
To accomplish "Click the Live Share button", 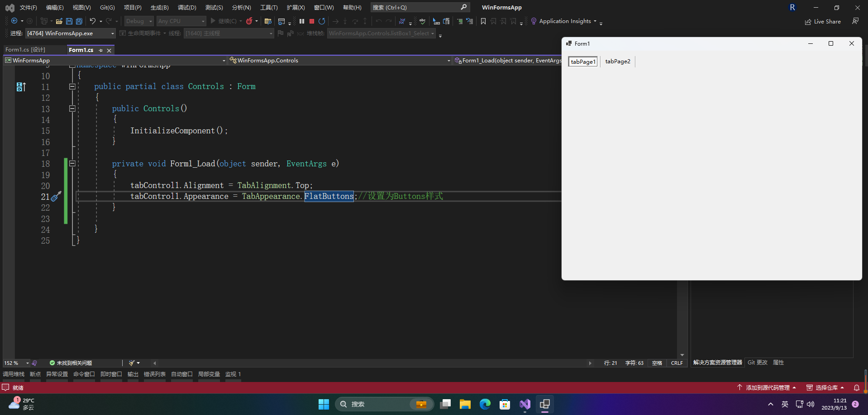I will point(823,21).
